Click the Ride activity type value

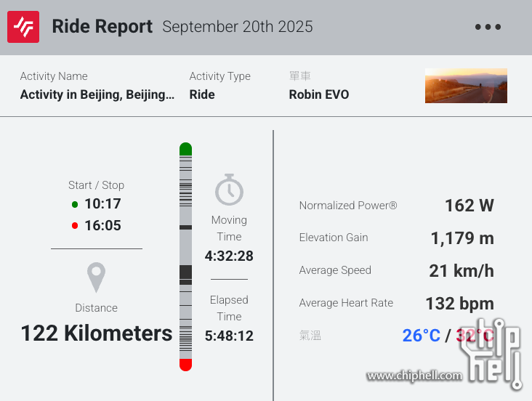[202, 94]
